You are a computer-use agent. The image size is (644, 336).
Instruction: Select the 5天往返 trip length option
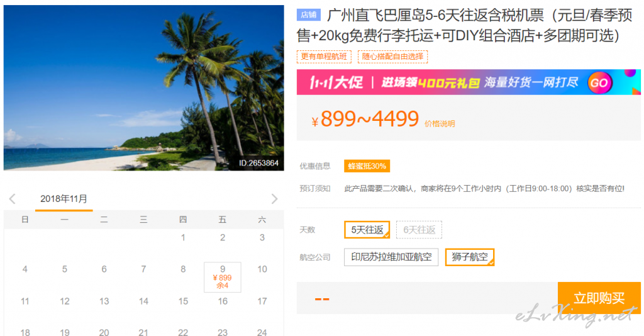[x=367, y=230]
